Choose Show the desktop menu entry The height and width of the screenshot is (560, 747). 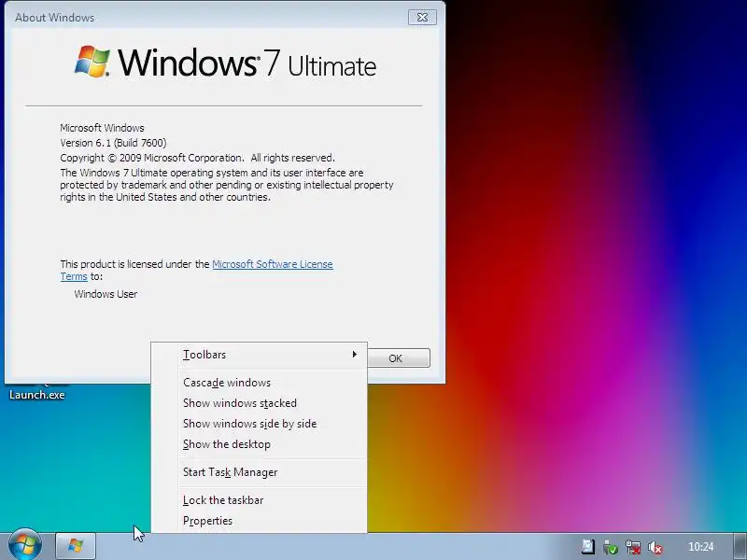click(260, 444)
